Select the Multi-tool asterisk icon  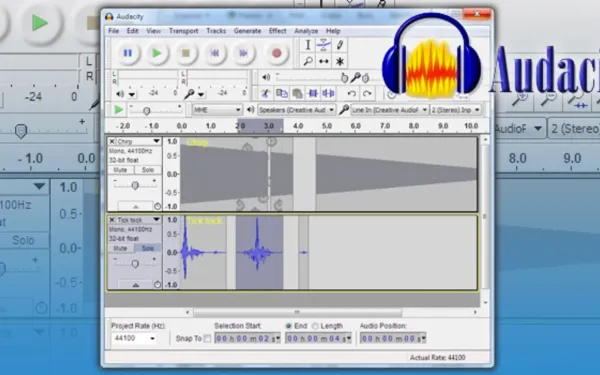(340, 61)
